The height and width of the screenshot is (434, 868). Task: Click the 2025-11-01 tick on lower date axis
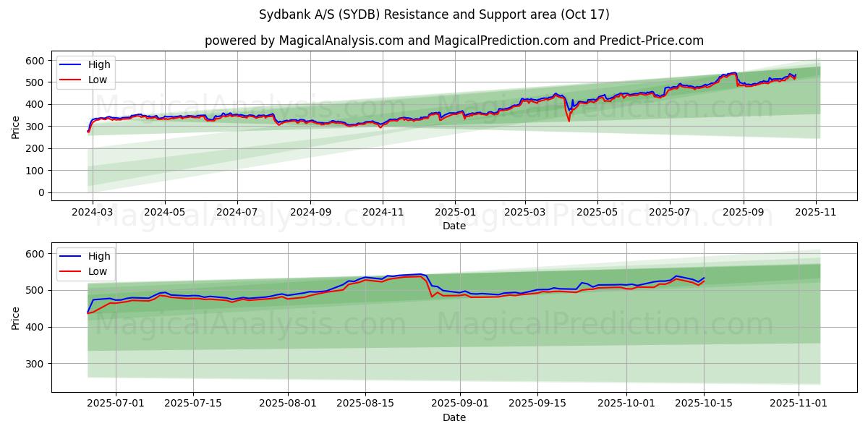(x=799, y=404)
